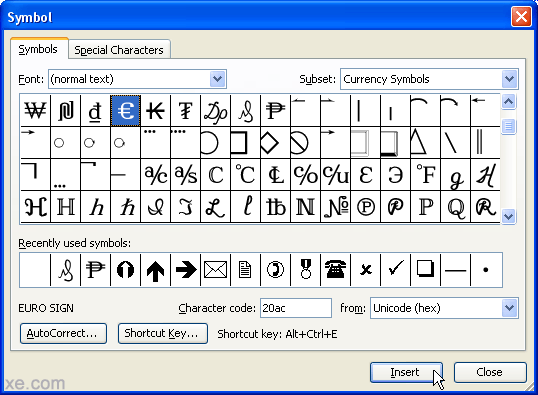Pick the check mark recently used symbol

pyautogui.click(x=396, y=270)
